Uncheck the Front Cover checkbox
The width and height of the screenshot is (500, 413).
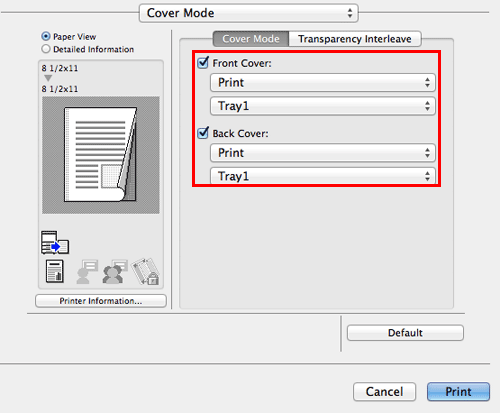point(203,62)
